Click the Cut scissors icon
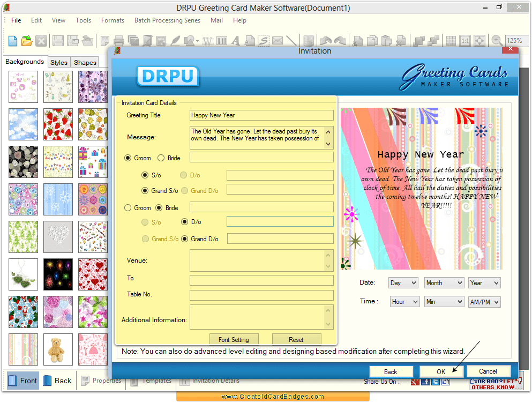This screenshot has height=402, width=532. (x=357, y=41)
